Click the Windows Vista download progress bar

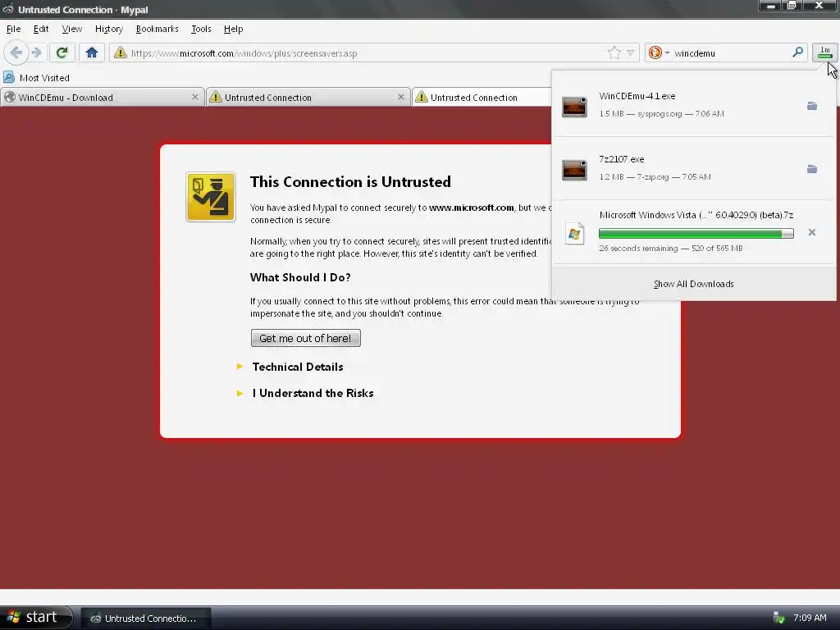696,233
